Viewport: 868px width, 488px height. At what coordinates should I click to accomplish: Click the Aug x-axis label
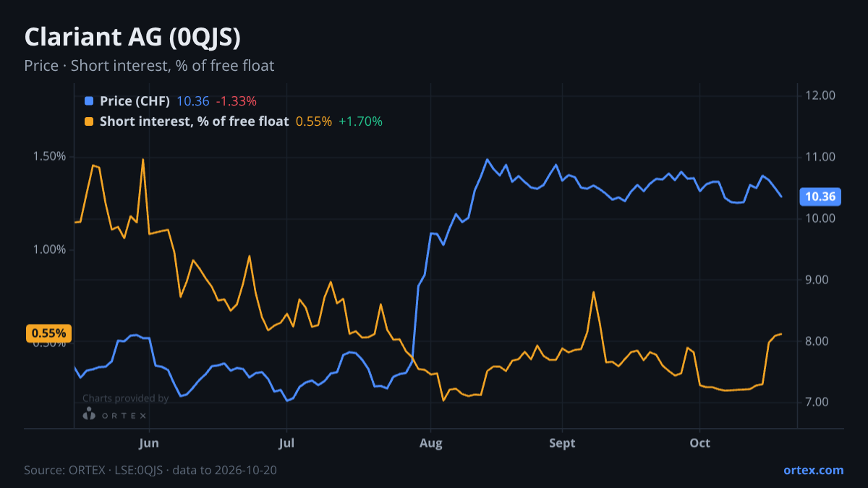[x=430, y=442]
